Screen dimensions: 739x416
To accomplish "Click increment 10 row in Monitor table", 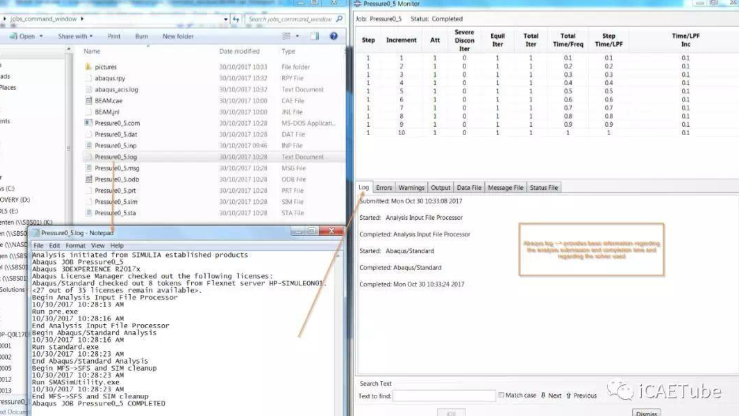I will point(547,133).
